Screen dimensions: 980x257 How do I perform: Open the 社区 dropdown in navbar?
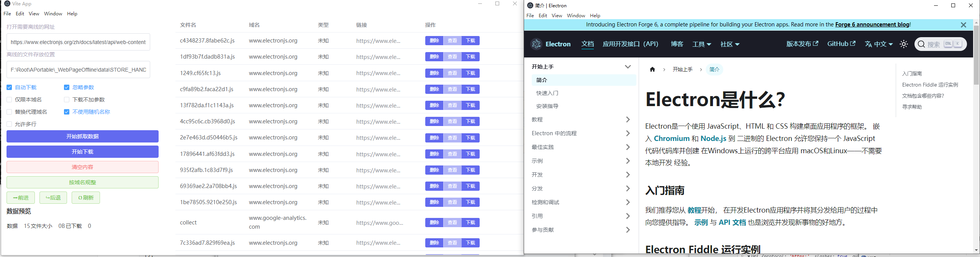tap(729, 44)
